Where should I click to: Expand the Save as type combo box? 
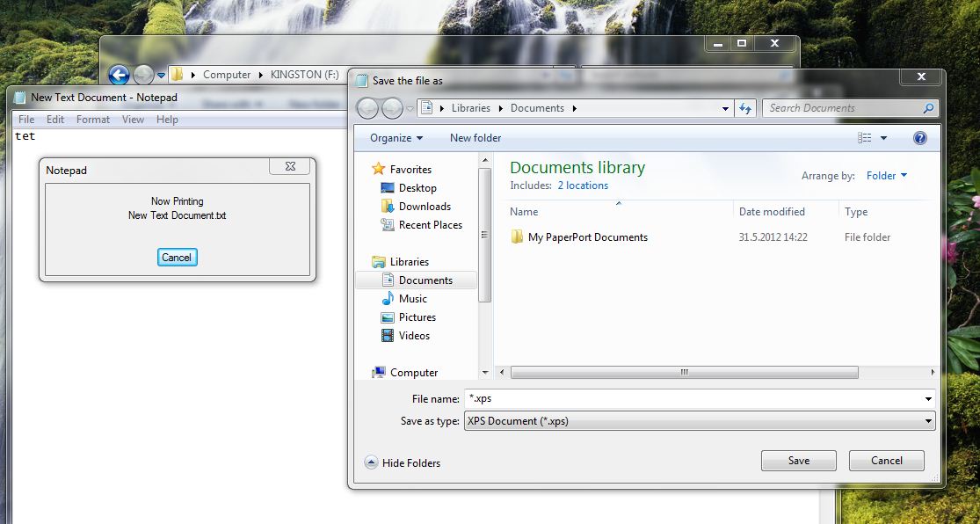pos(929,421)
